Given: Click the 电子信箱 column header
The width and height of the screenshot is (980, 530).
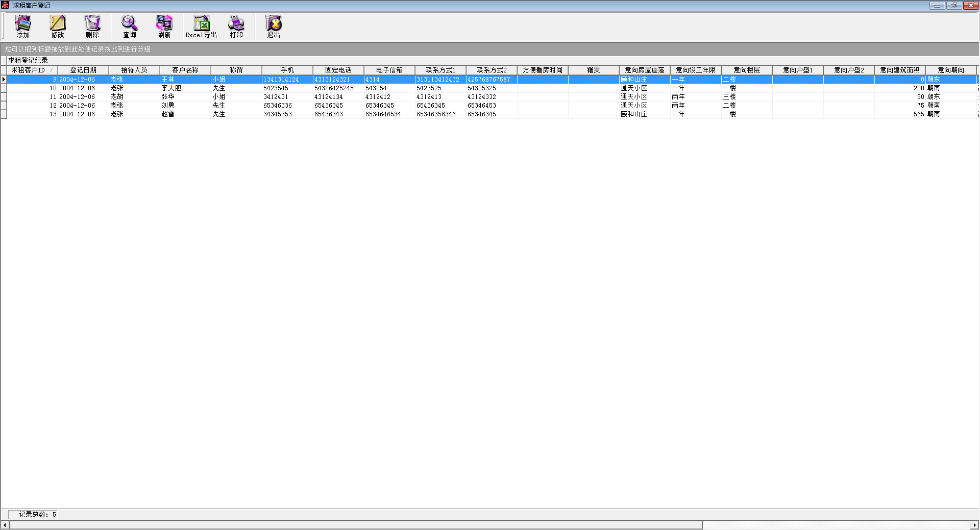Looking at the screenshot, I should pos(389,70).
